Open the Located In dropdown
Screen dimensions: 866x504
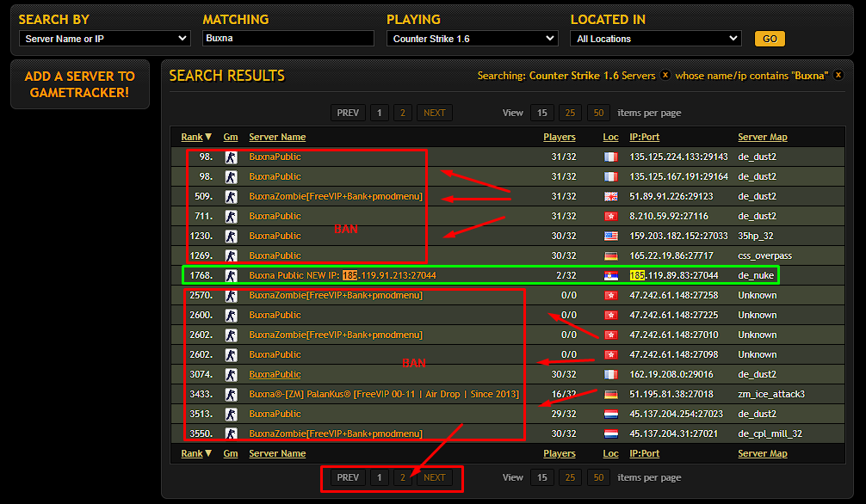pos(656,39)
